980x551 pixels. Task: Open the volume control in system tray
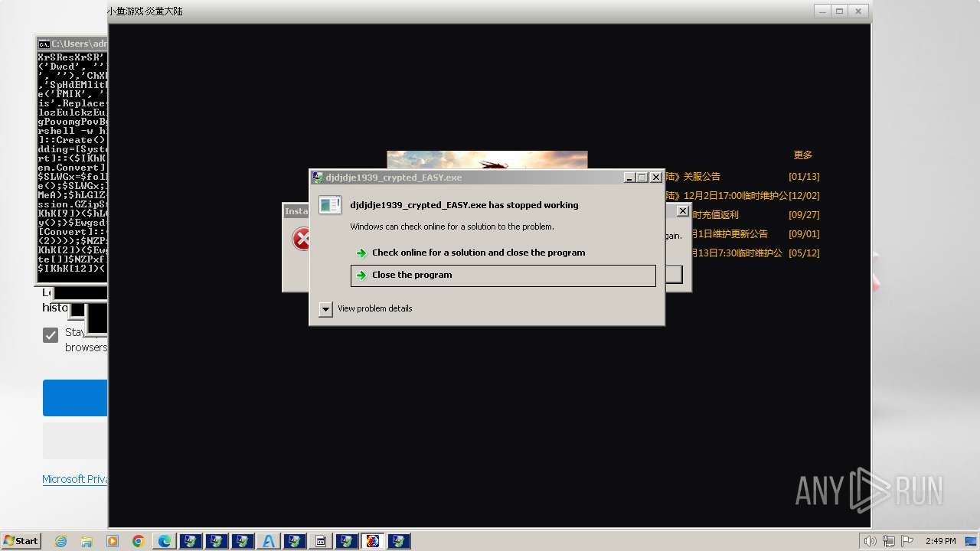click(x=871, y=541)
